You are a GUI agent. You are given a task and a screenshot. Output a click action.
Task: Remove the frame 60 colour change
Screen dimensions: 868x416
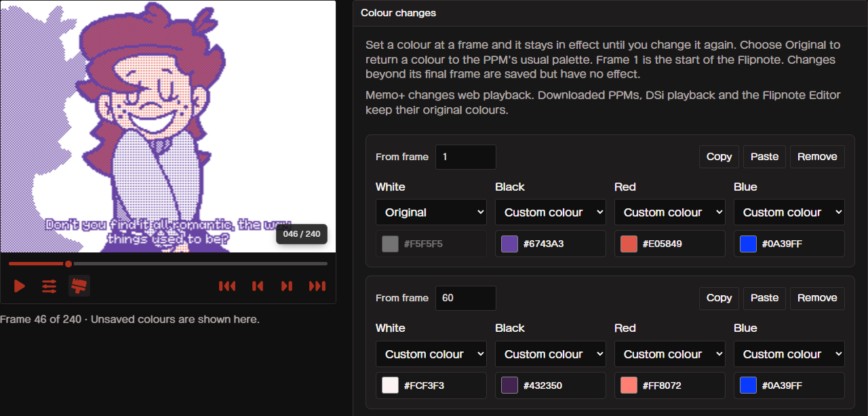tap(817, 298)
